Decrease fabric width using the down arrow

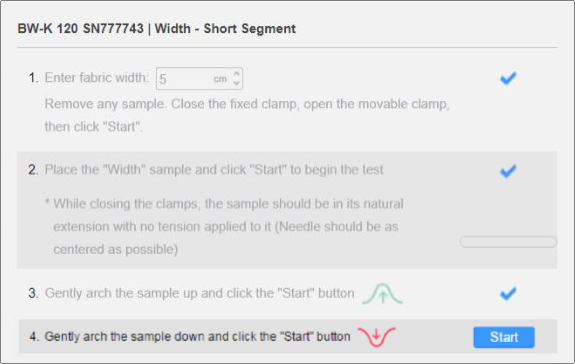tap(237, 83)
